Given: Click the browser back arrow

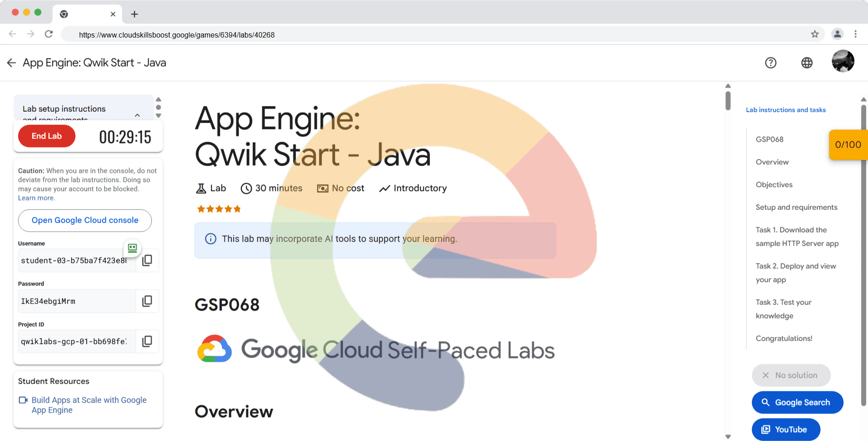Looking at the screenshot, I should pos(13,34).
